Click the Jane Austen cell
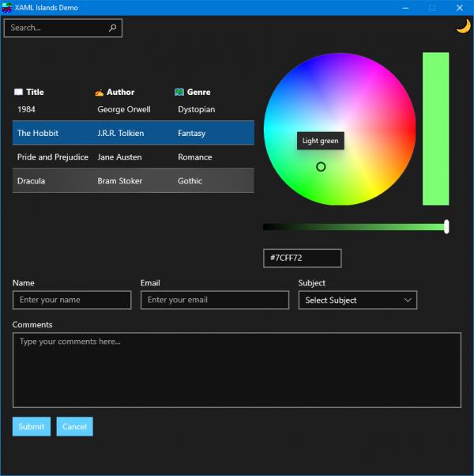 click(x=119, y=157)
